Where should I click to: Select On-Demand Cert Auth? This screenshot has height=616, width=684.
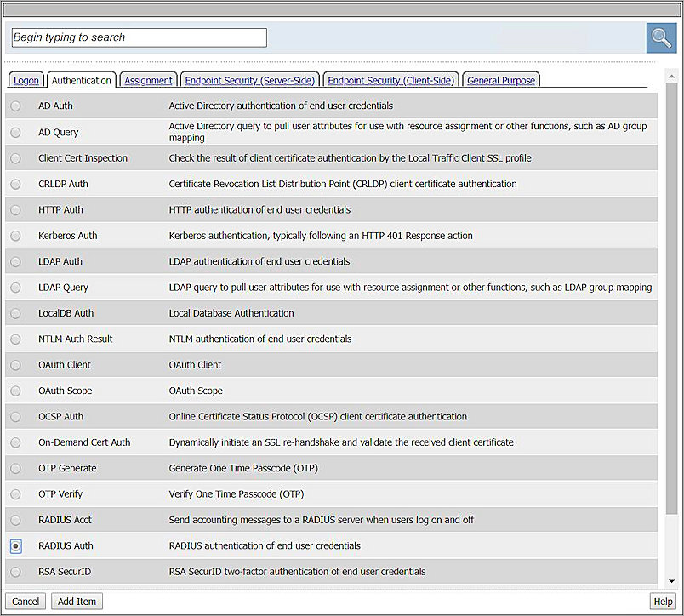[14, 442]
